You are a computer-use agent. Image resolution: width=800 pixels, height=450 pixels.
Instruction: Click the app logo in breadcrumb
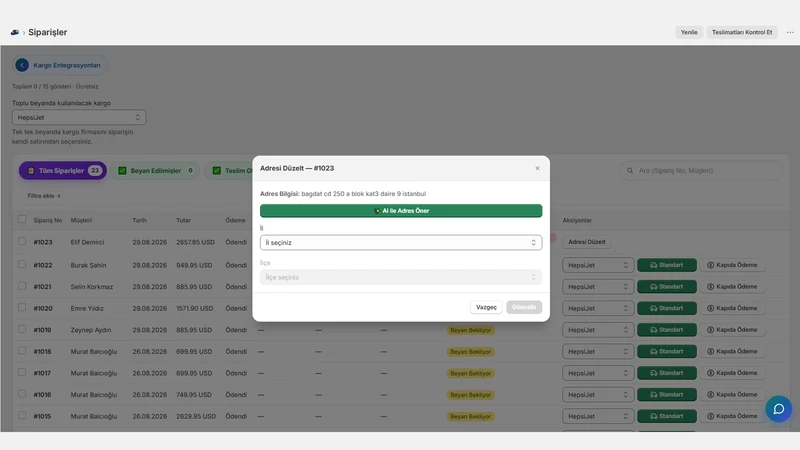click(15, 32)
